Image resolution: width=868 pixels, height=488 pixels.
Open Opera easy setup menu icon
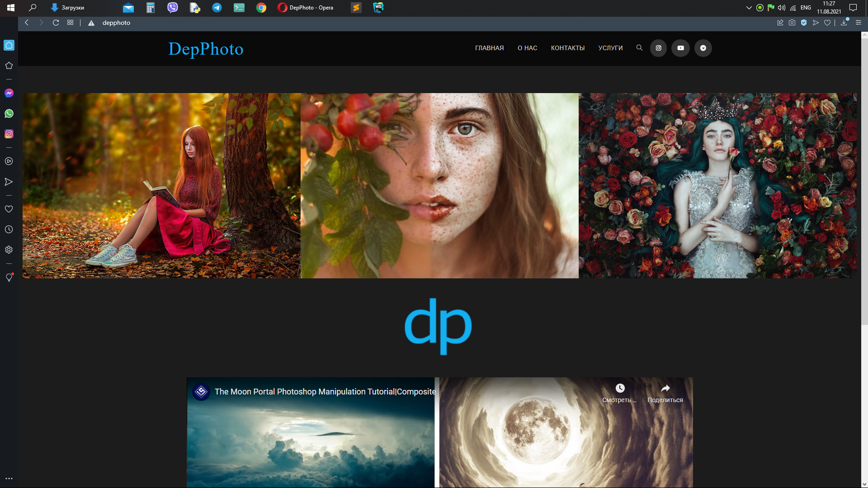[x=859, y=23]
